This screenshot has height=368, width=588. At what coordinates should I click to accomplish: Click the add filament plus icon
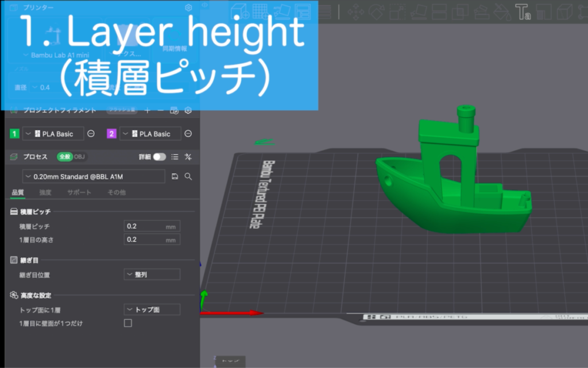pyautogui.click(x=147, y=110)
